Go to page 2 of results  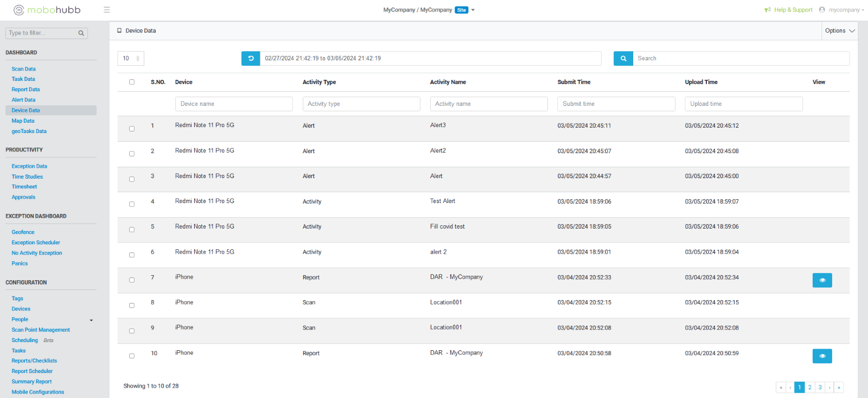click(809, 387)
